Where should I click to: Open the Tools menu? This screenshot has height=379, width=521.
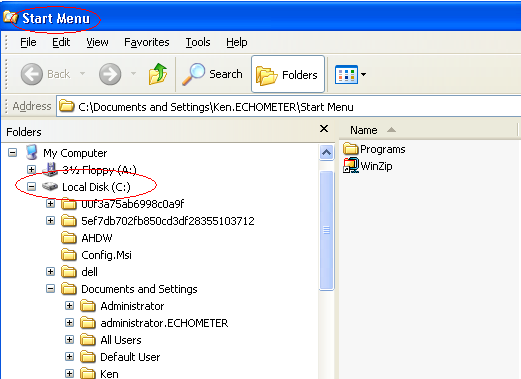[x=198, y=42]
